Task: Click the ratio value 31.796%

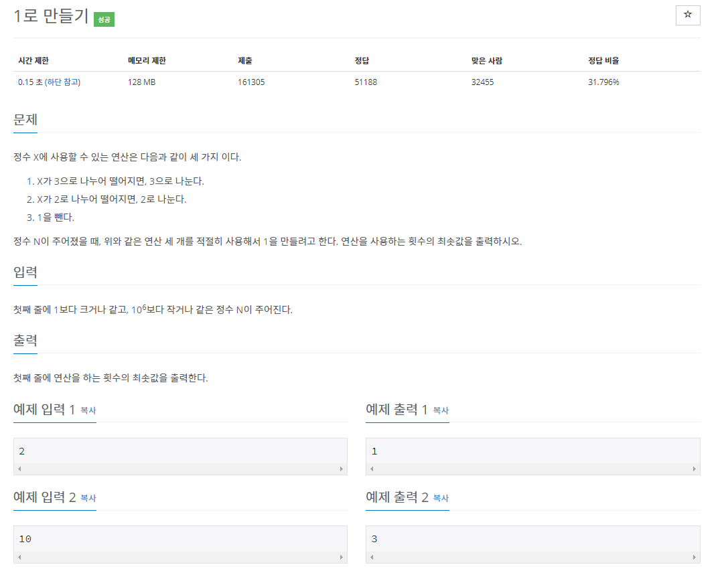Action: [x=603, y=82]
